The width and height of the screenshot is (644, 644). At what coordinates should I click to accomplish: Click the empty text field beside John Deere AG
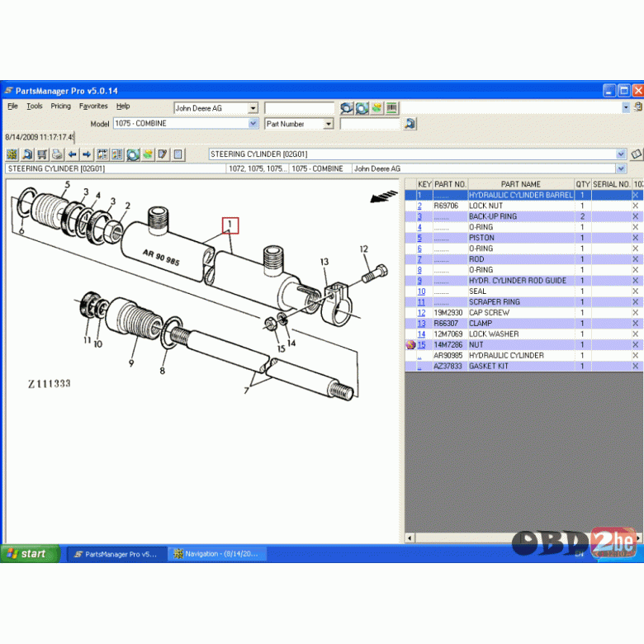click(300, 108)
